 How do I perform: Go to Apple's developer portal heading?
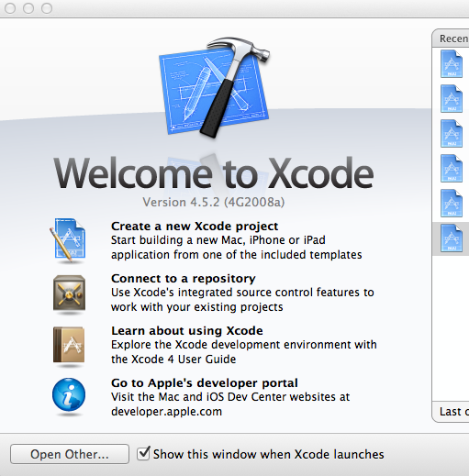coord(205,383)
